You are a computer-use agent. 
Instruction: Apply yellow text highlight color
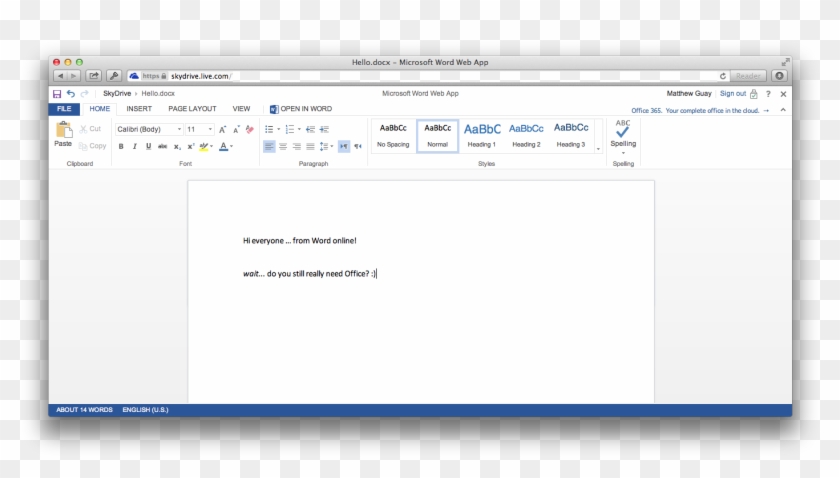pos(204,146)
